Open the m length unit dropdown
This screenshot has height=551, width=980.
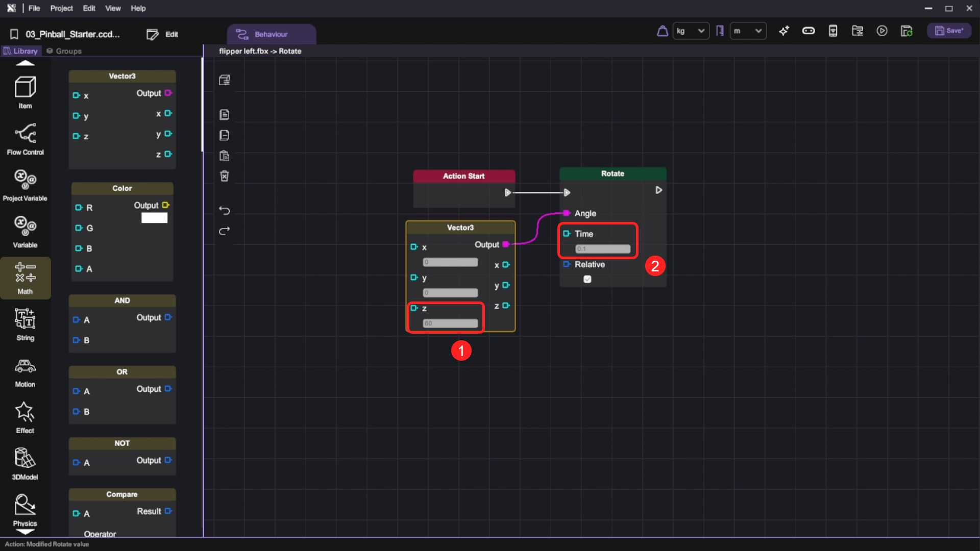tap(748, 31)
